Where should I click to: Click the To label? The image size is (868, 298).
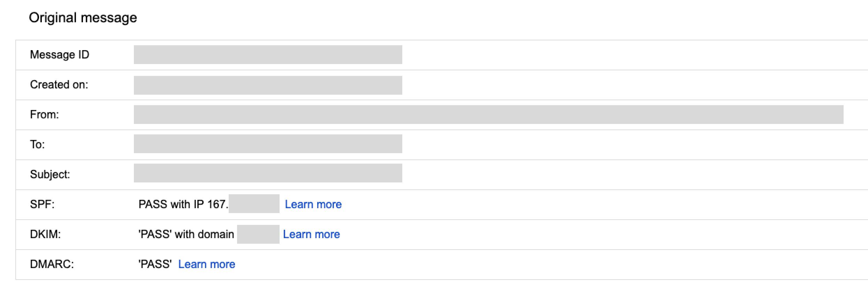(x=37, y=144)
